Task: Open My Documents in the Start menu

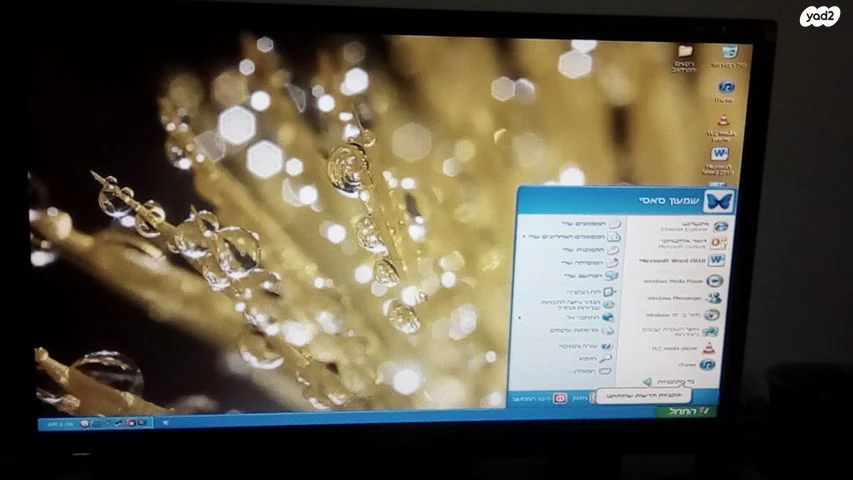Action: coord(591,224)
